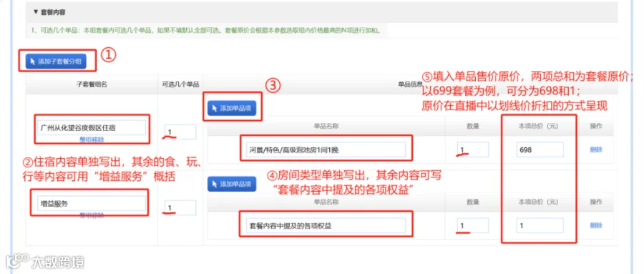This screenshot has width=644, height=274.
Task: Click the 可选几个单品 column header
Action: click(181, 84)
